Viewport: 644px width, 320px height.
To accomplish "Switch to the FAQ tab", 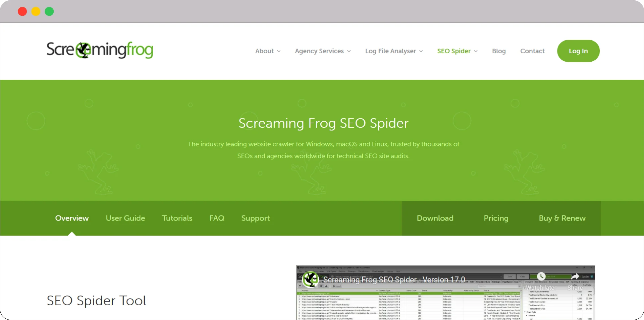I will click(x=217, y=218).
